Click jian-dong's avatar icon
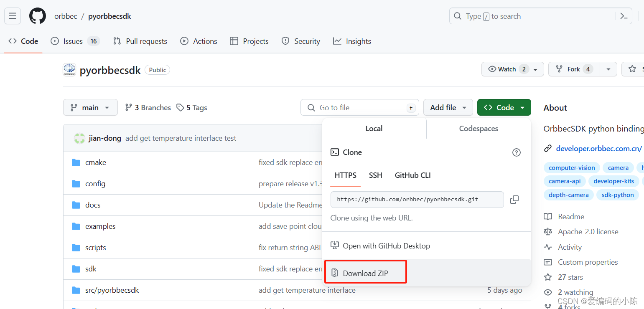644x309 pixels. click(x=79, y=138)
